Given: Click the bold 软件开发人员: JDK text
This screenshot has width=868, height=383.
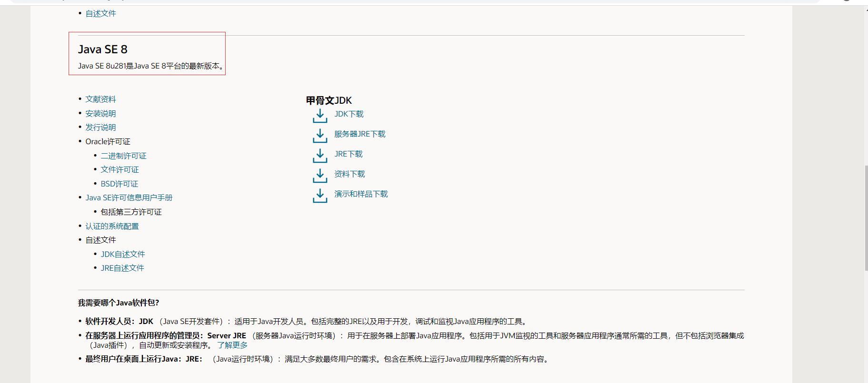Looking at the screenshot, I should (119, 322).
